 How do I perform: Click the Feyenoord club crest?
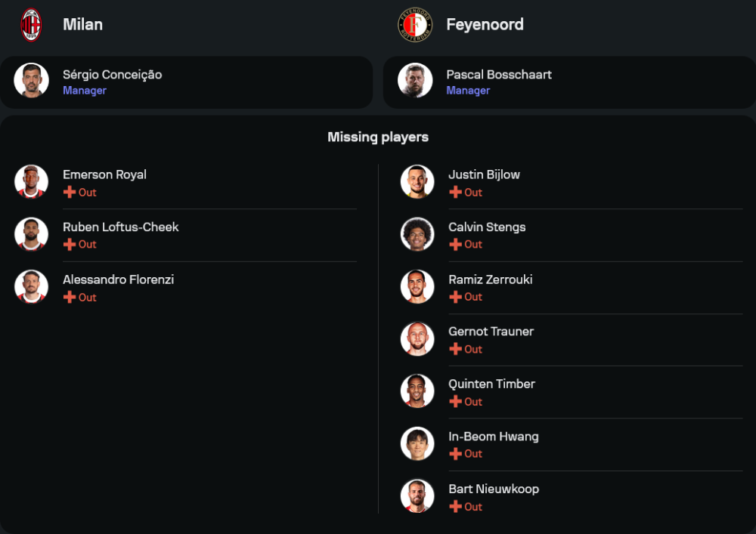click(x=415, y=24)
